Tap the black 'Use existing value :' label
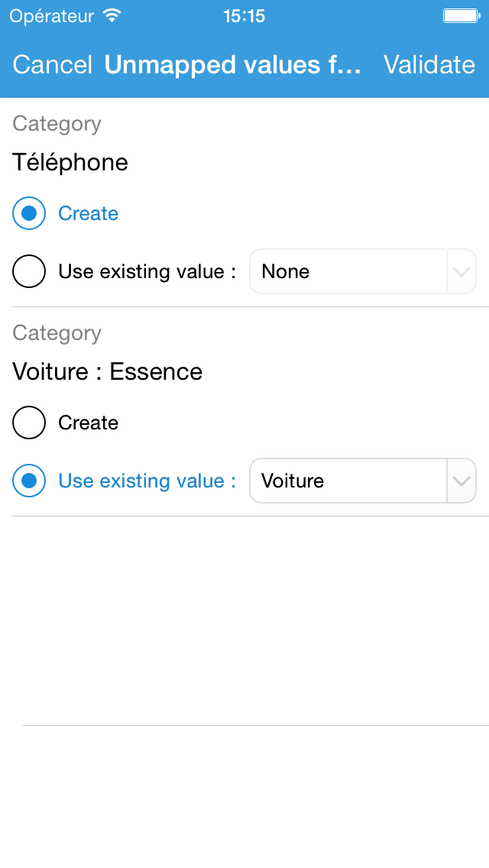The height and width of the screenshot is (868, 489). (147, 271)
